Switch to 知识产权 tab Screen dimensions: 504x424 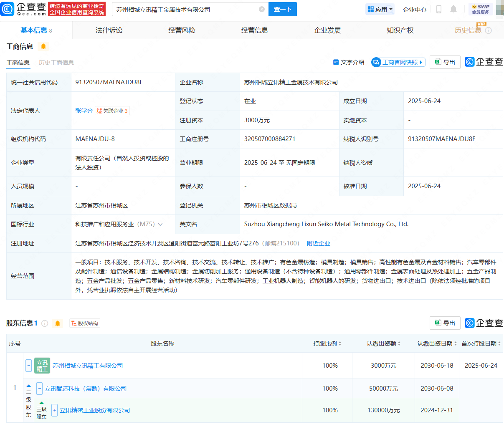click(400, 30)
